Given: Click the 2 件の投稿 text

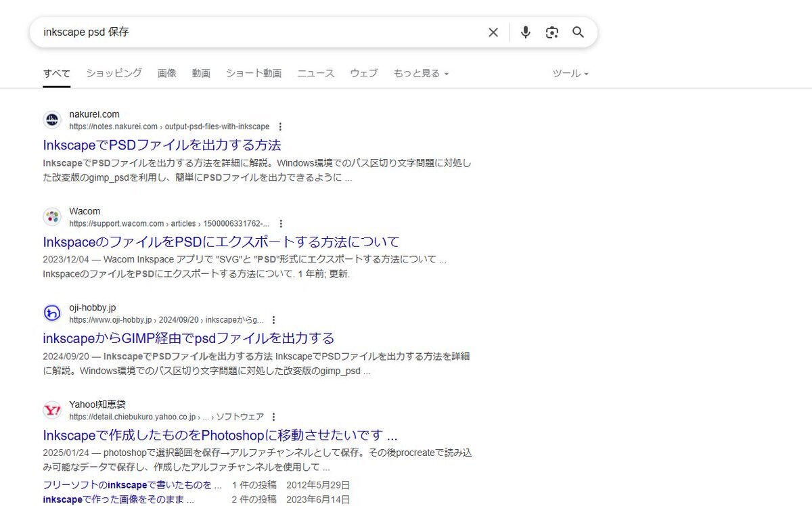Looking at the screenshot, I should point(254,499).
